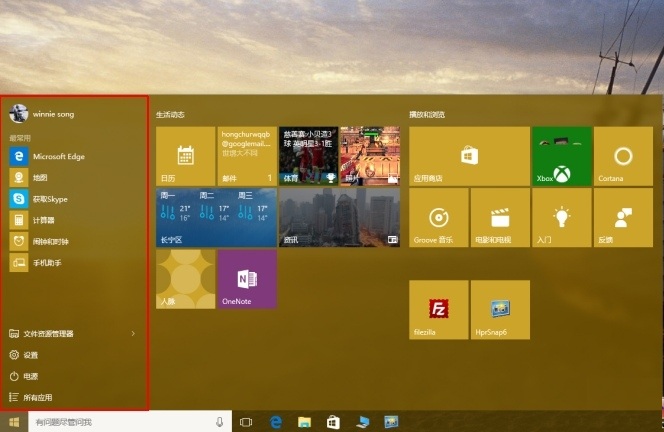Screen dimensions: 664x432
Task: Open the 入门 Get Started tile
Action: pyautogui.click(x=562, y=217)
